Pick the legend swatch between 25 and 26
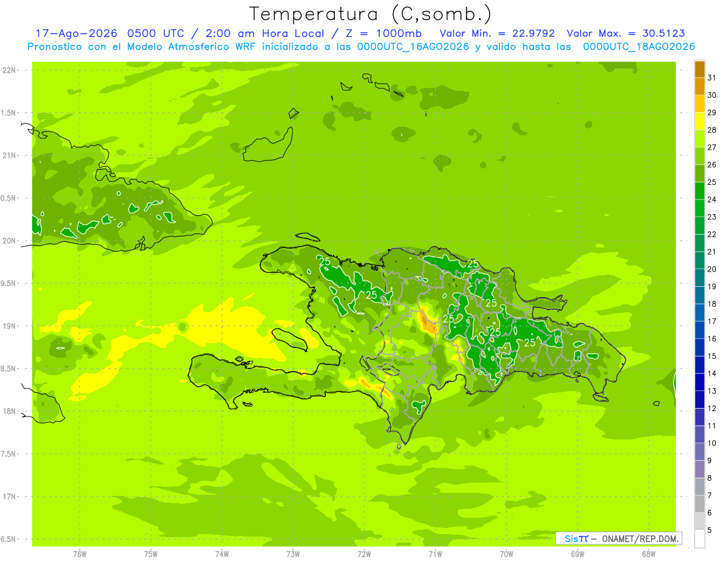 pyautogui.click(x=699, y=173)
